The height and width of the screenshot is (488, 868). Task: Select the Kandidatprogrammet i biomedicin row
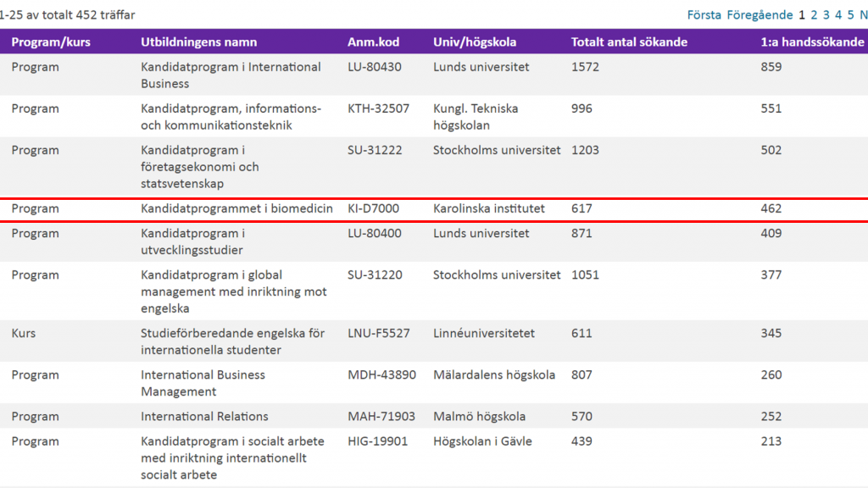434,209
